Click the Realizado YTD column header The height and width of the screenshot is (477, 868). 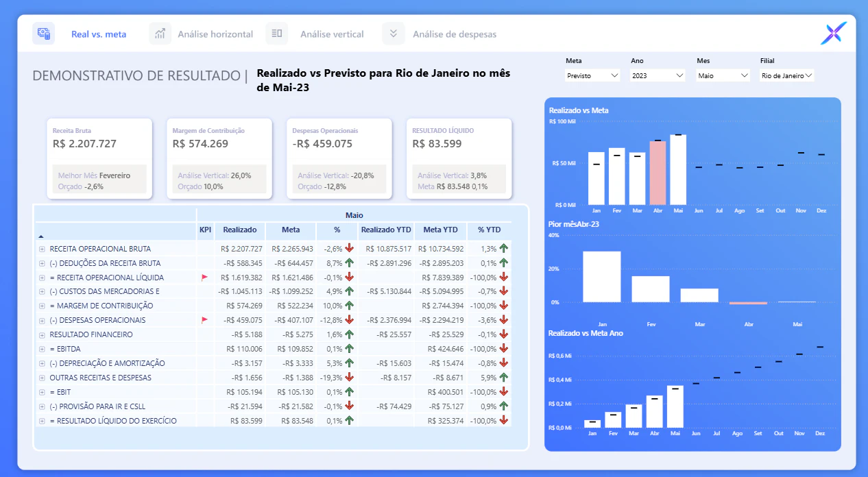click(387, 230)
